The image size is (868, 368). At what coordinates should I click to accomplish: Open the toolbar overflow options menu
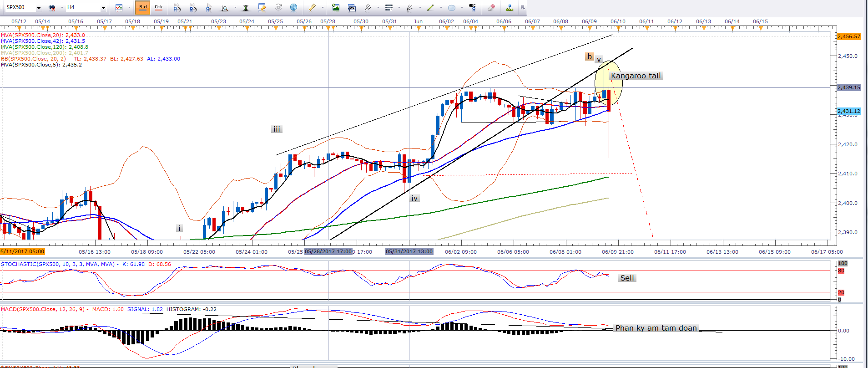point(522,7)
